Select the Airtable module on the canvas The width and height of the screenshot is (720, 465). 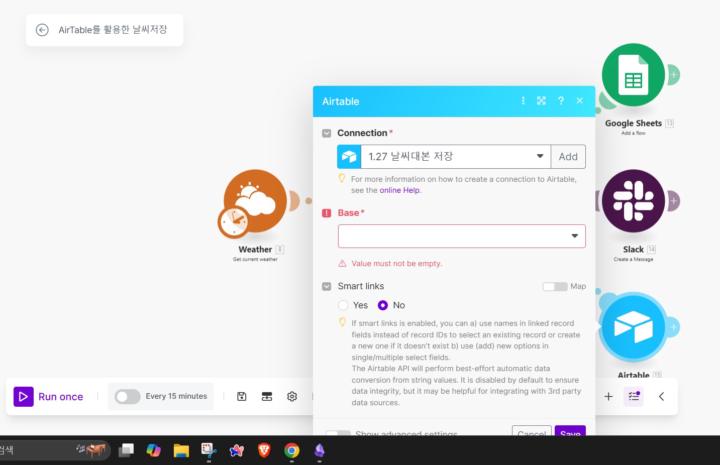[x=633, y=327]
